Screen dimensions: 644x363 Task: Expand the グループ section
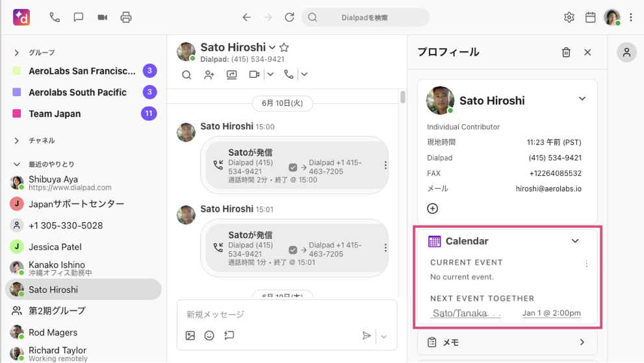tap(17, 53)
